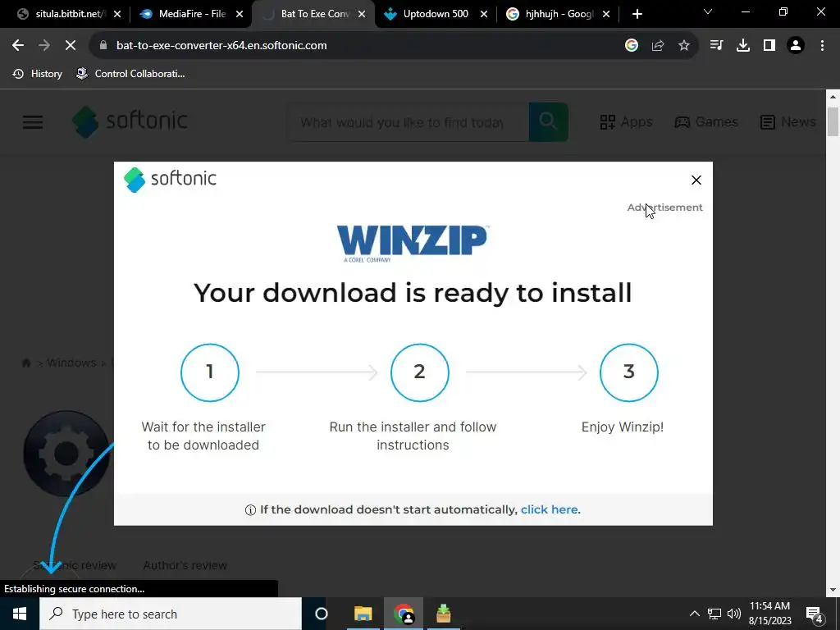
Task: Open Chrome profile avatar
Action: 796,46
